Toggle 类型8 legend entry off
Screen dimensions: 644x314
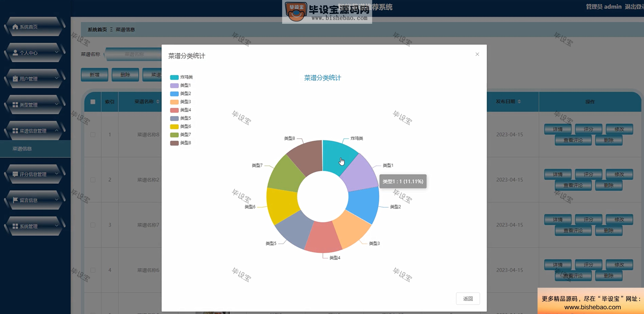pos(180,143)
